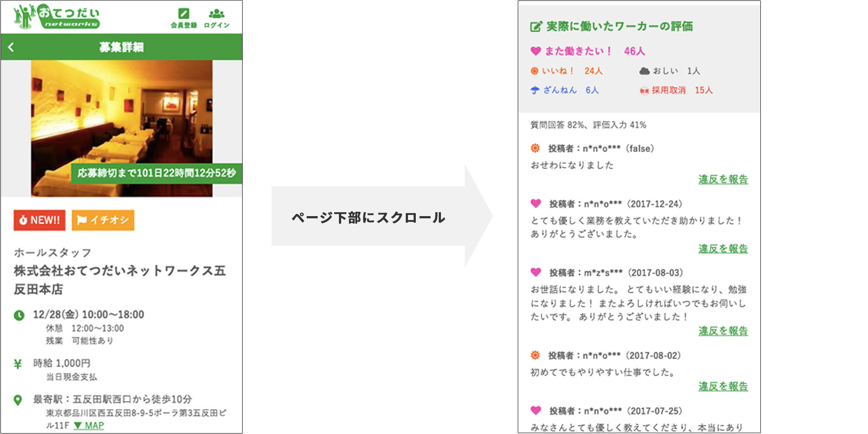The width and height of the screenshot is (868, 434).
Task: Click the 最寄駅 五反田駅西口 station text
Action: 113,399
